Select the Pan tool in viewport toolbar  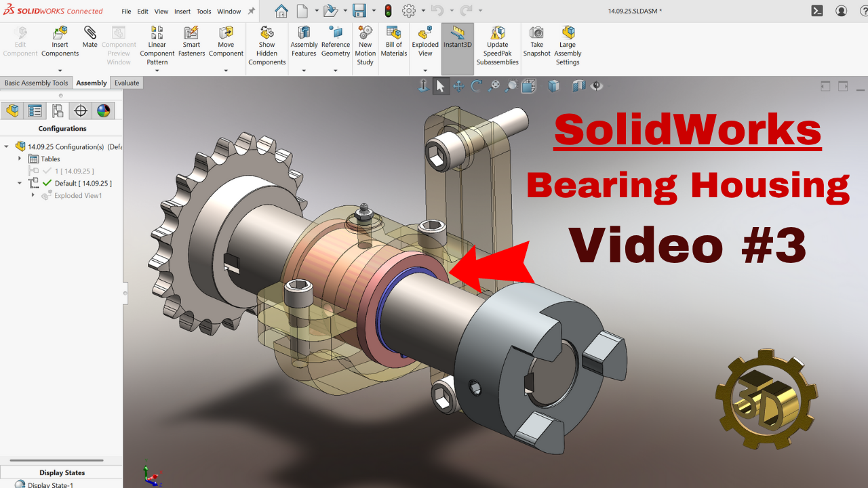458,86
